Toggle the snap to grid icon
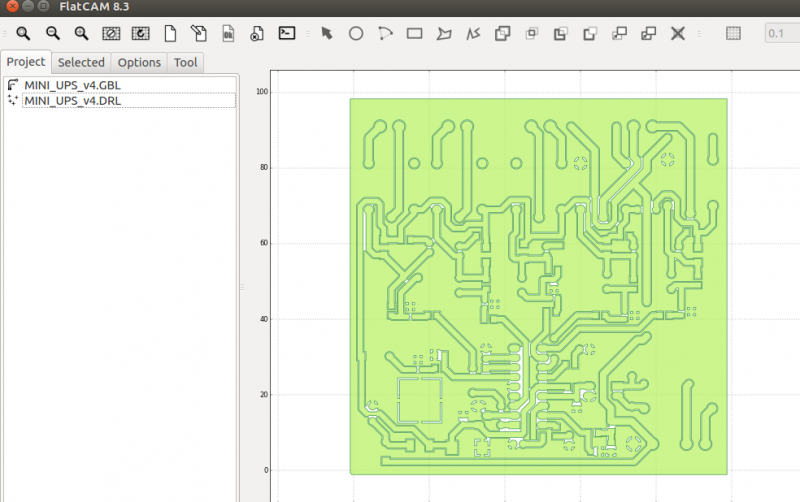Viewport: 800px width, 502px height. coord(733,33)
